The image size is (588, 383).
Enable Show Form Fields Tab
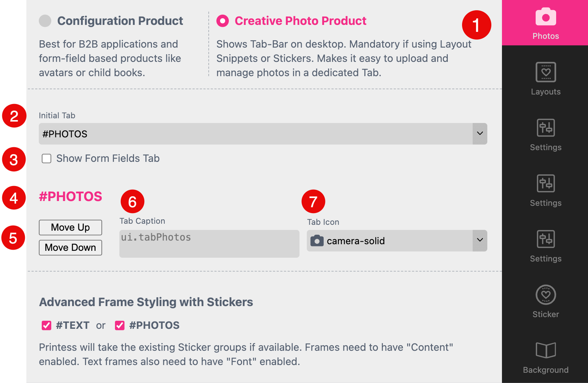[46, 159]
